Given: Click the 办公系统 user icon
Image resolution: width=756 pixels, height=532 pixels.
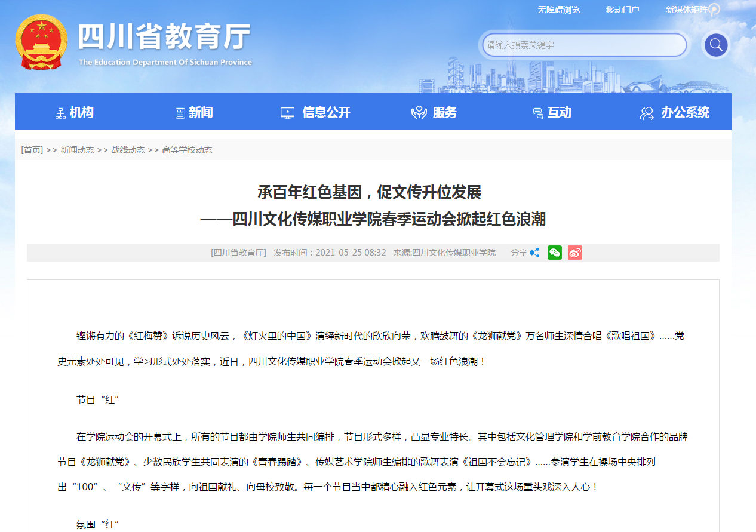Looking at the screenshot, I should click(x=647, y=113).
